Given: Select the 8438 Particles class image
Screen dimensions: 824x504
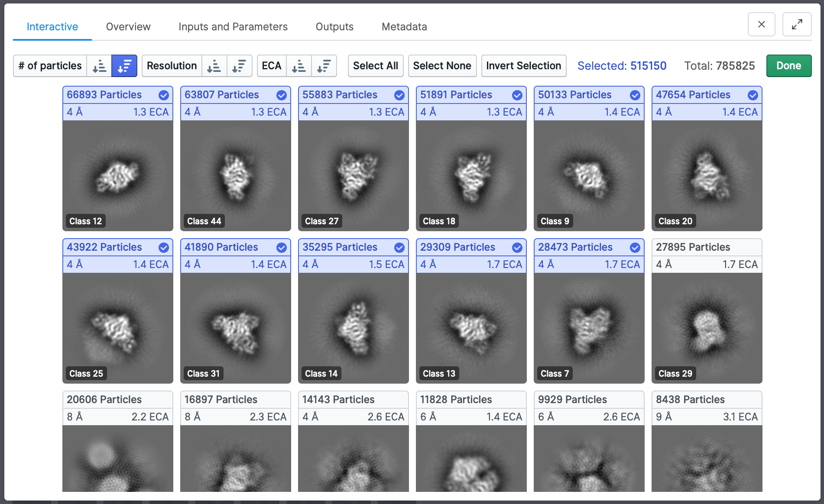Looking at the screenshot, I should click(707, 459).
